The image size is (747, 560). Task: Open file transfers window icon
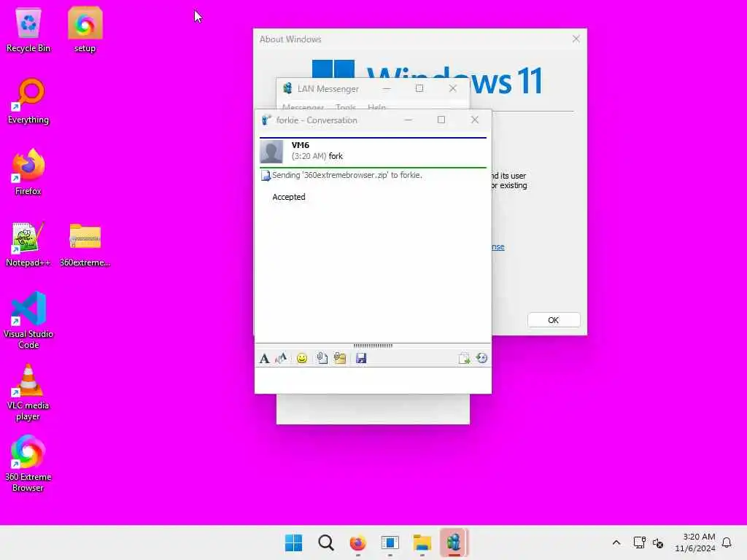tap(464, 358)
